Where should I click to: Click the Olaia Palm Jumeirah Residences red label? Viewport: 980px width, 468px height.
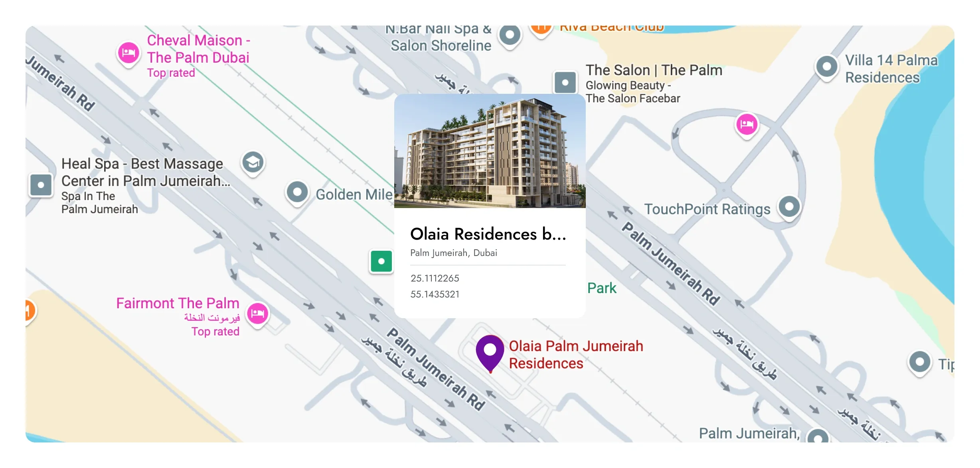click(x=576, y=355)
